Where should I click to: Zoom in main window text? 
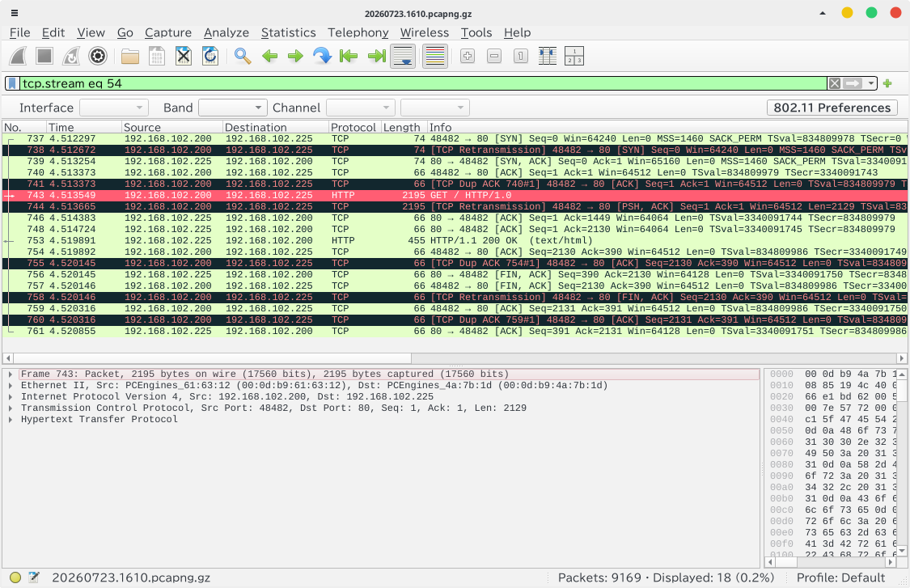coord(468,57)
